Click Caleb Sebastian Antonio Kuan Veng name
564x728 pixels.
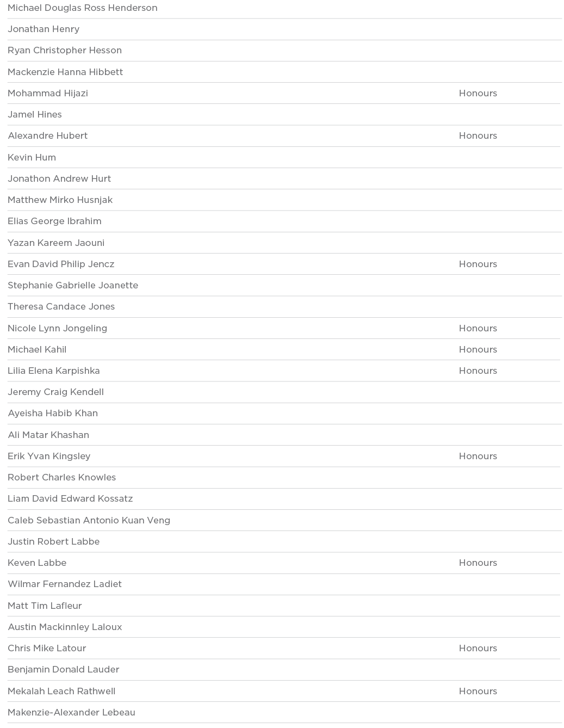(89, 520)
